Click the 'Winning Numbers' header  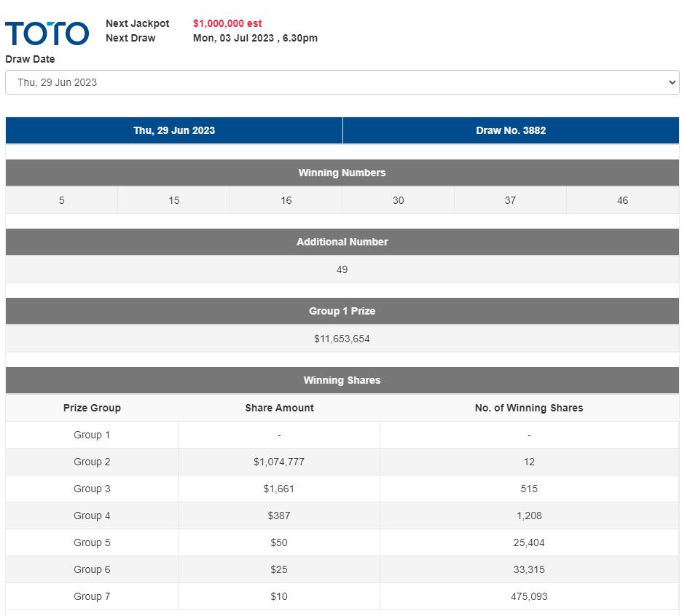(342, 173)
